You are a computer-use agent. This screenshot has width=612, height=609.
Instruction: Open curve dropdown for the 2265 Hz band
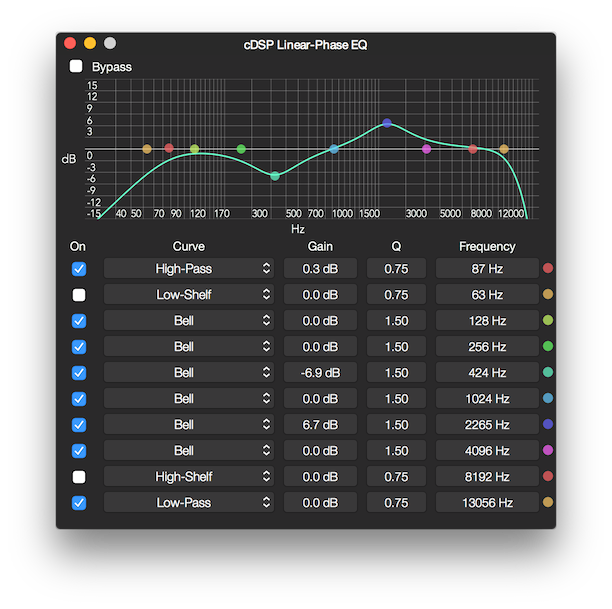click(189, 424)
